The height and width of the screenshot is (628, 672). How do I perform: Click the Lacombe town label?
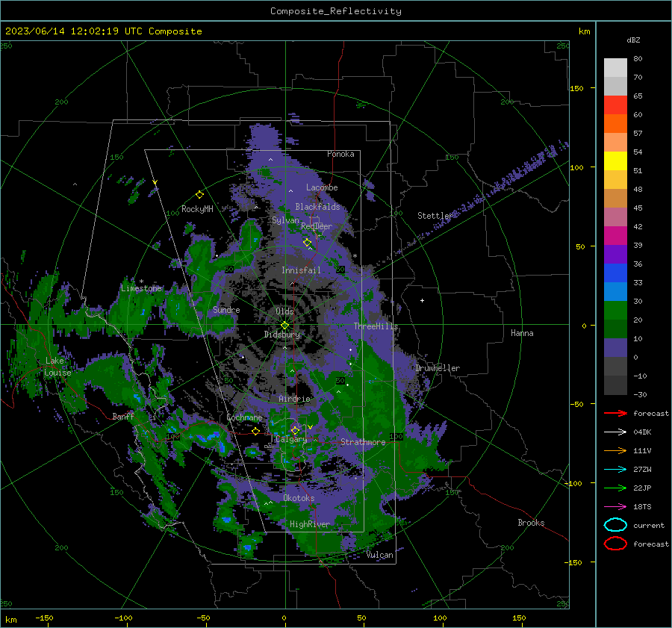tap(322, 187)
